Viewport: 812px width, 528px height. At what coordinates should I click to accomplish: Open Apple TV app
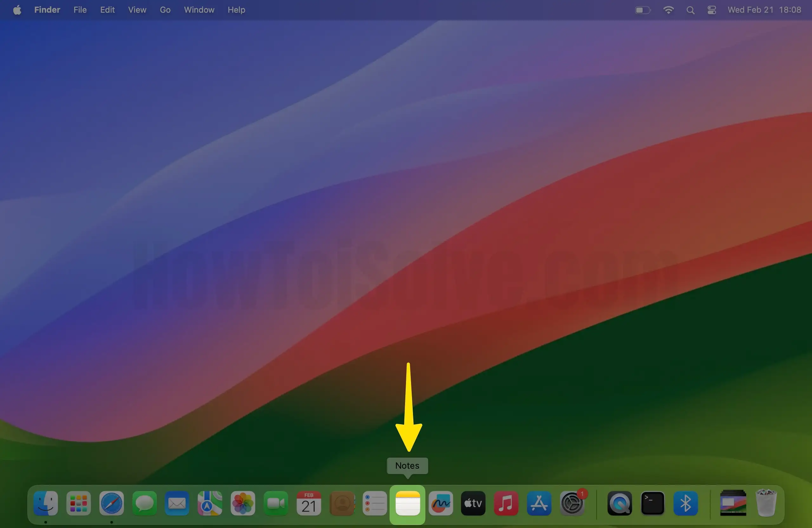click(x=473, y=504)
